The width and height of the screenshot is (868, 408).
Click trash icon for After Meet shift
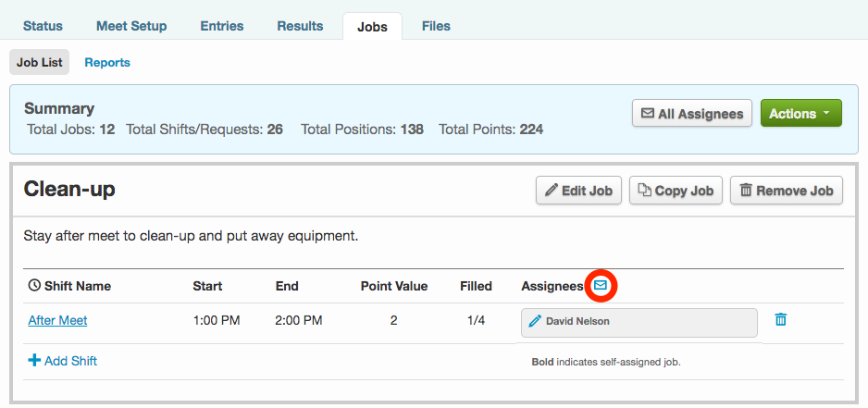(780, 320)
